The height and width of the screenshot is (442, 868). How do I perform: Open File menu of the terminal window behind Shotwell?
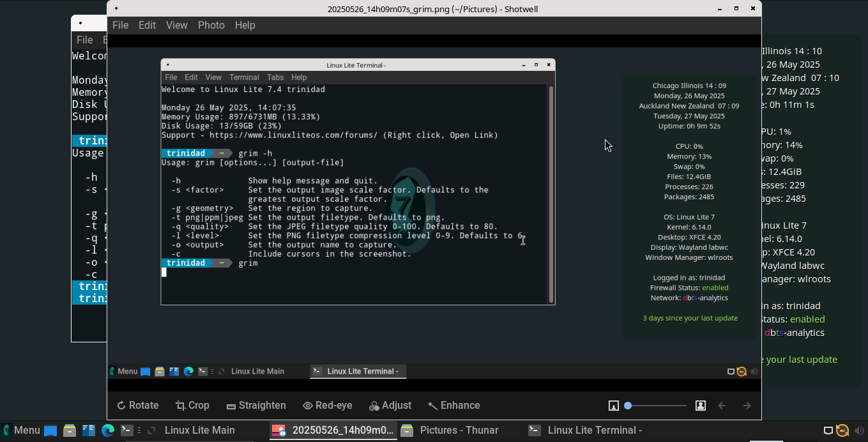85,40
